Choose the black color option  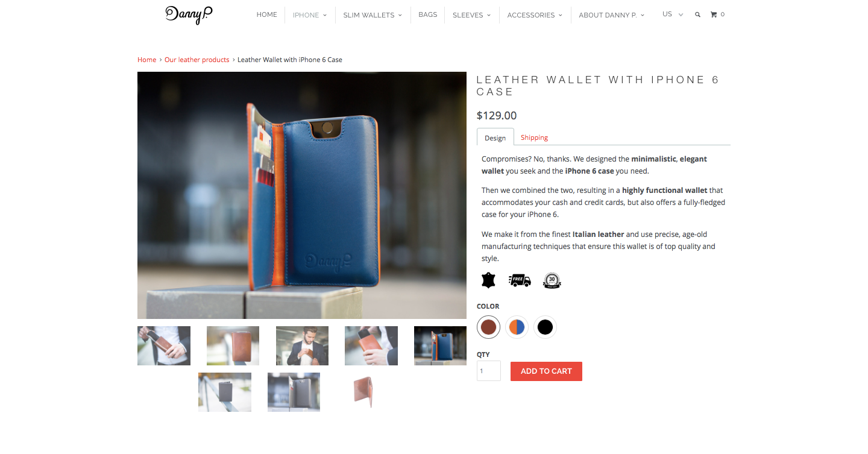[x=545, y=327]
